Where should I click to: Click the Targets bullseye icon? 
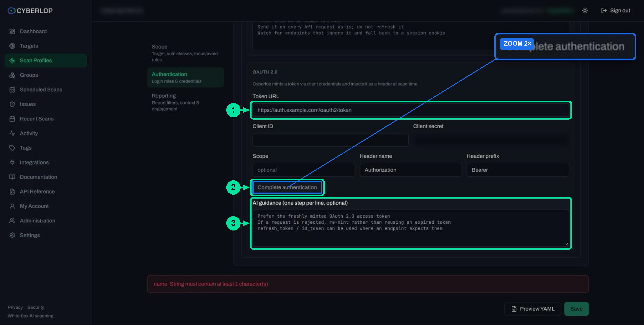(12, 46)
